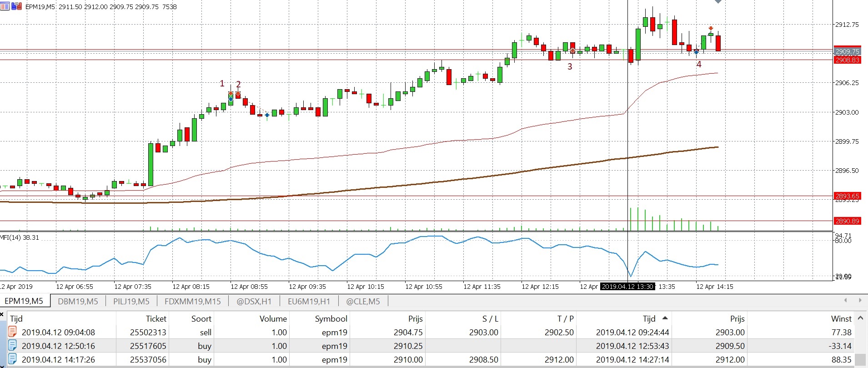Select ticket number 25537056
Image resolution: width=868 pixels, height=368 pixels.
coord(148,360)
